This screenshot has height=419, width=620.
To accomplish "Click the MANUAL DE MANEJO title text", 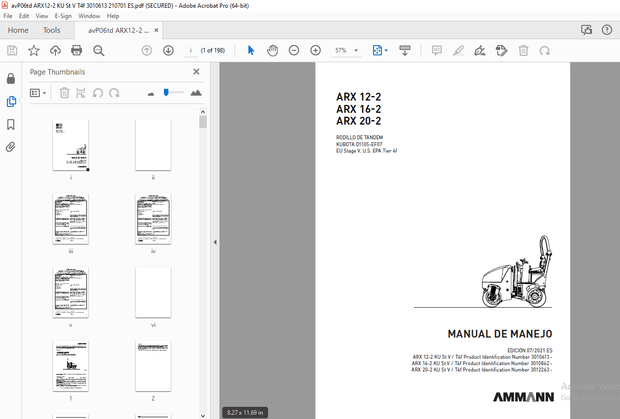I will (500, 334).
